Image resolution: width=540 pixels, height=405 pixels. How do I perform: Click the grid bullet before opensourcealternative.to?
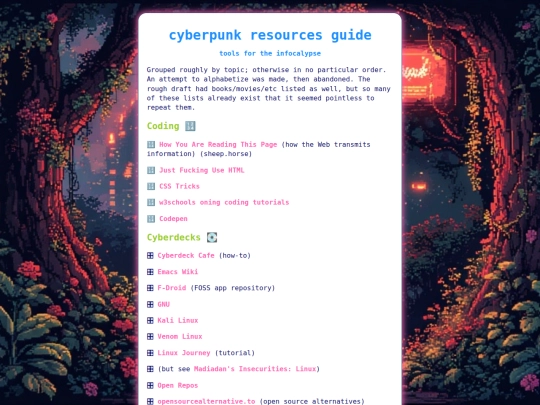click(150, 402)
